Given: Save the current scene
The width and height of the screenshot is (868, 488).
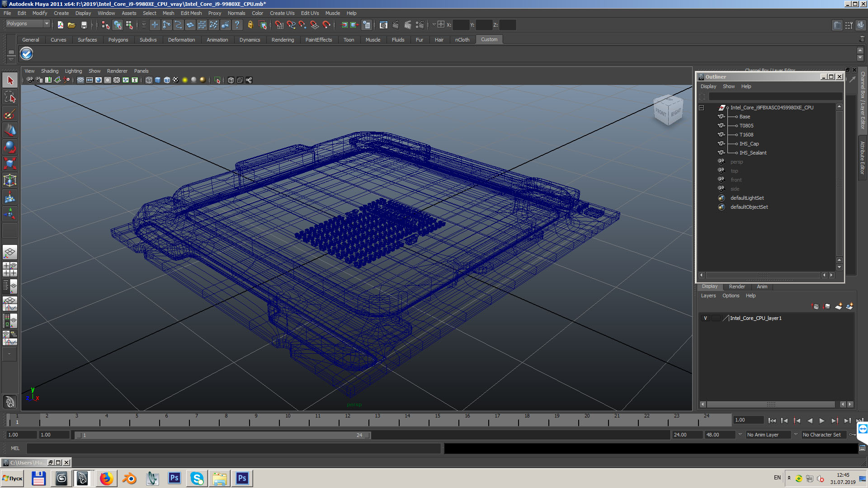Looking at the screenshot, I should [x=84, y=25].
